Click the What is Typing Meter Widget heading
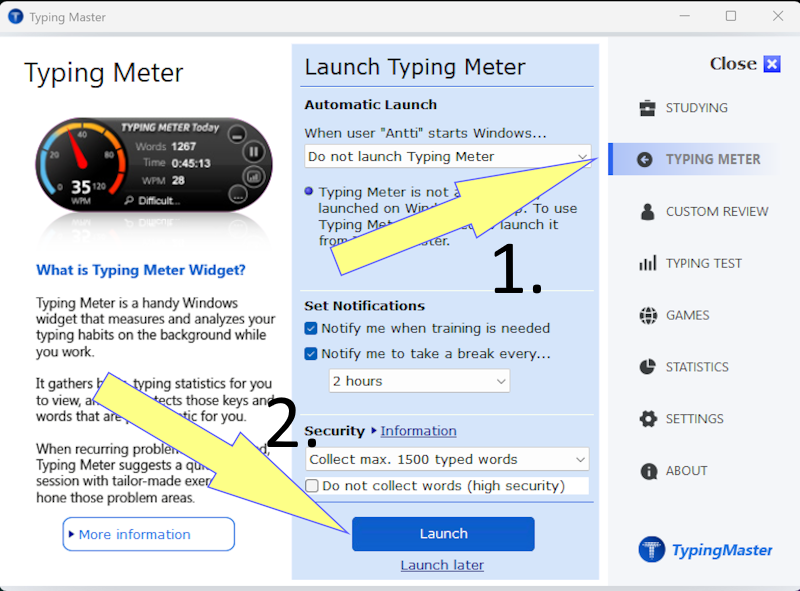Image resolution: width=800 pixels, height=591 pixels. 141,270
